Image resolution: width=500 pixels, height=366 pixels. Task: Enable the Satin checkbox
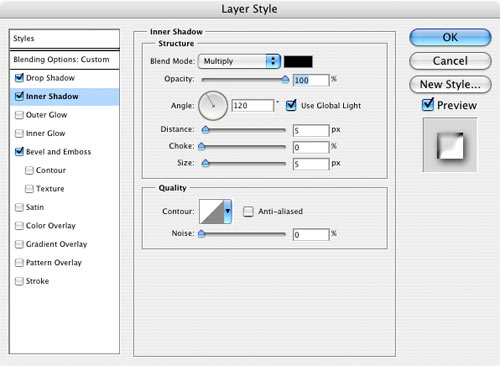point(19,207)
